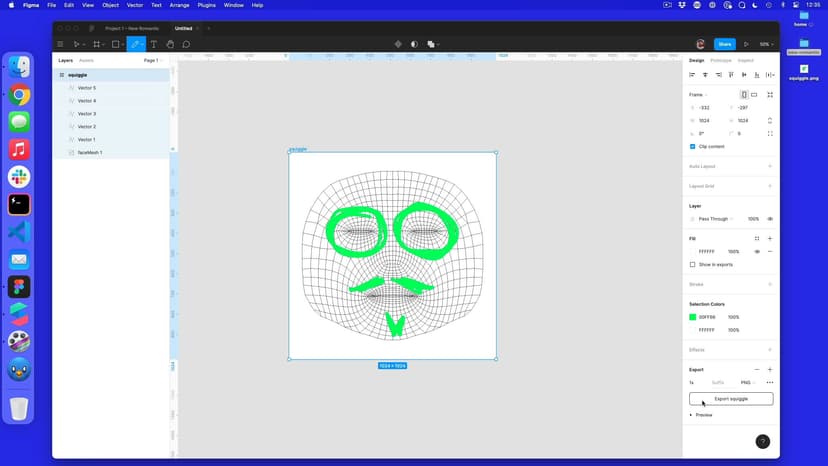The width and height of the screenshot is (828, 466).
Task: Select the Frame tool
Action: (x=97, y=44)
